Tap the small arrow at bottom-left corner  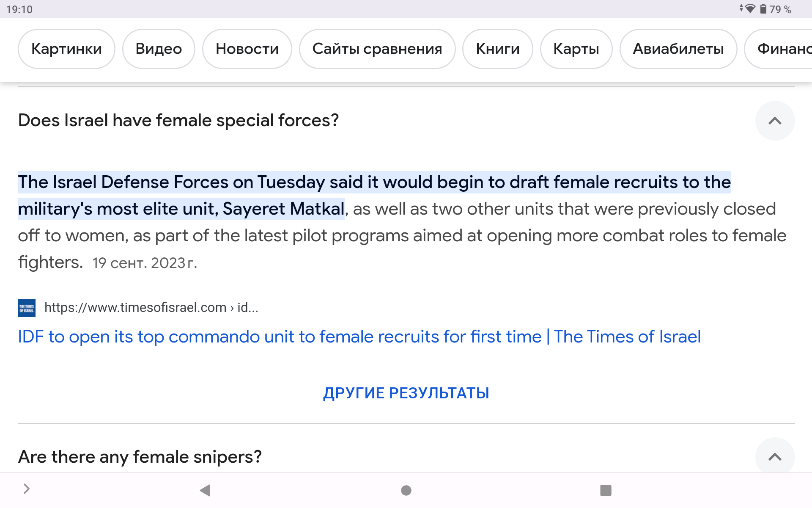26,489
